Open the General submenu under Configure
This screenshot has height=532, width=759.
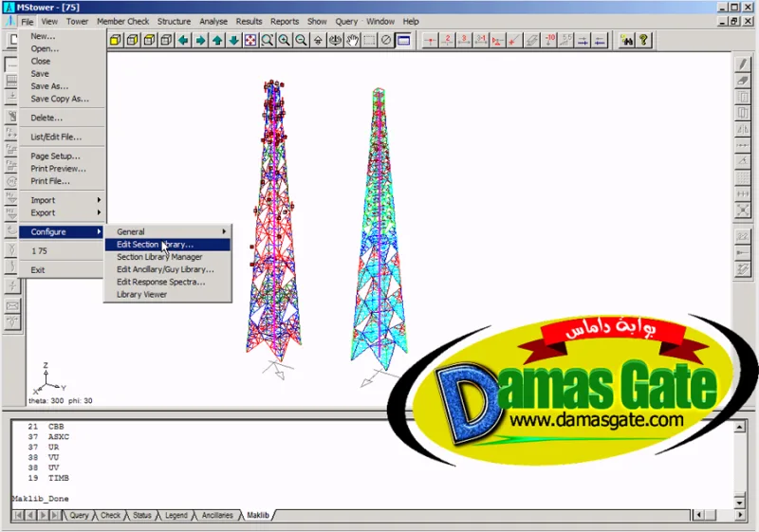tap(168, 231)
